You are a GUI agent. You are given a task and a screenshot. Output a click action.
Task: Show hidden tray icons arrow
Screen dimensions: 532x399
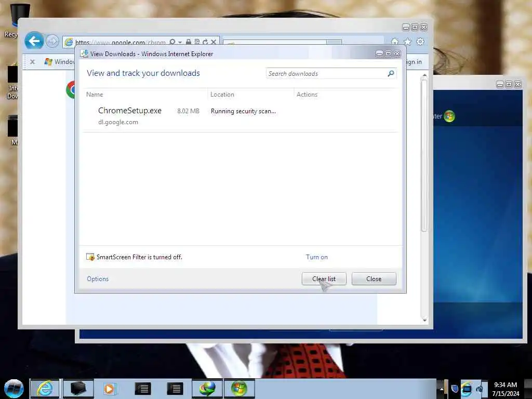pyautogui.click(x=442, y=389)
